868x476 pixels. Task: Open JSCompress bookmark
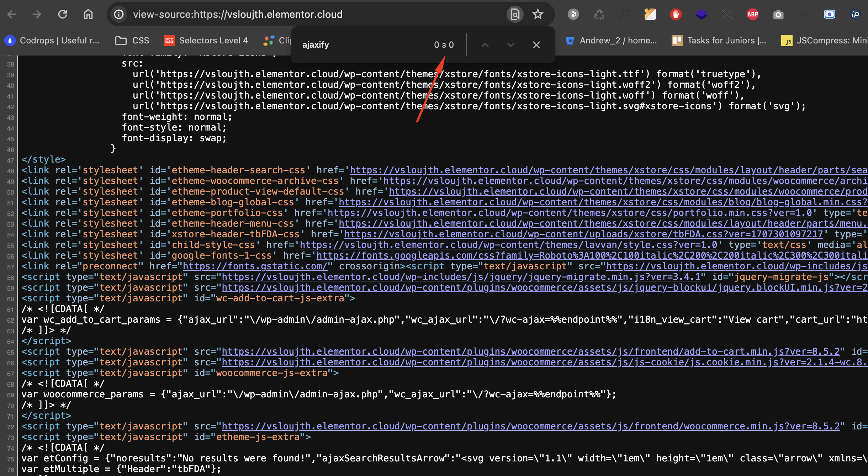[x=824, y=41]
